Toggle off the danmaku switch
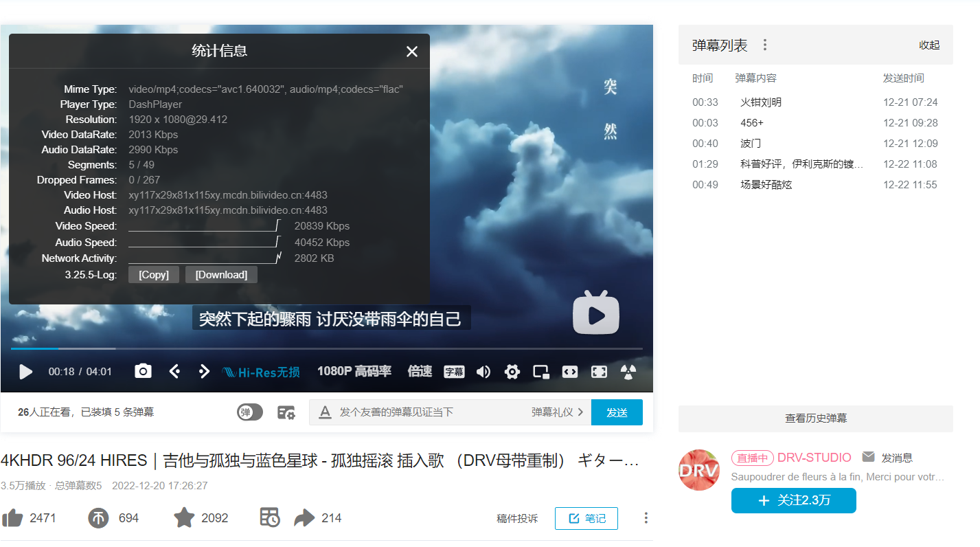 pyautogui.click(x=249, y=411)
